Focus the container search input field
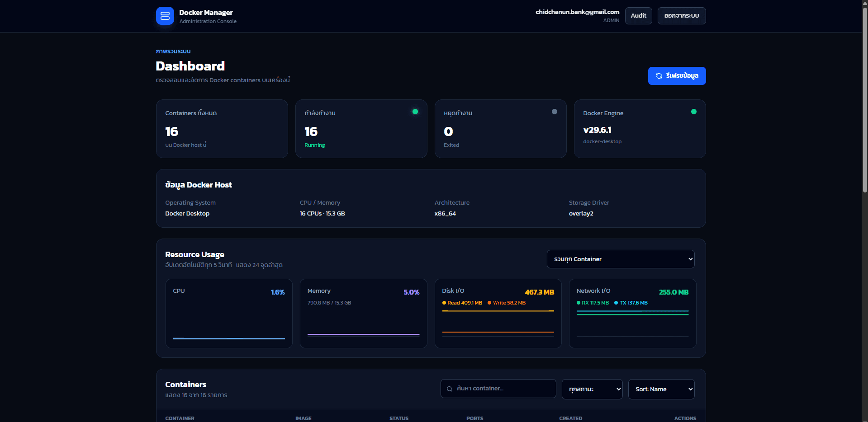Image resolution: width=868 pixels, height=422 pixels. (498, 389)
